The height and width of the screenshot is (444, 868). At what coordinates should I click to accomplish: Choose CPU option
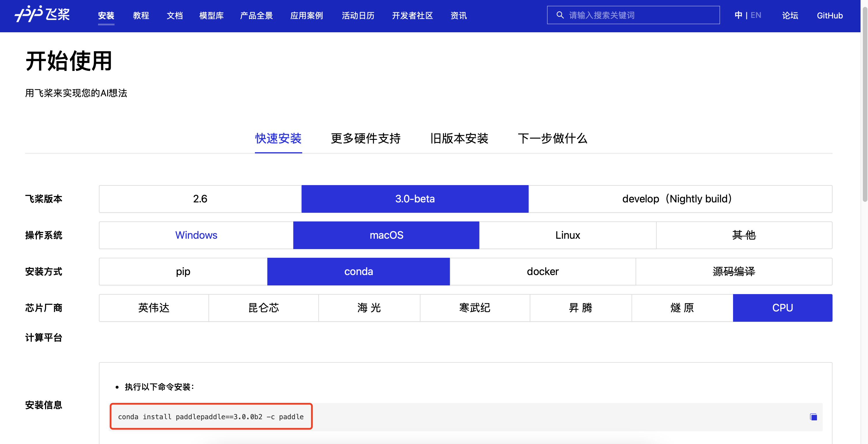(x=782, y=308)
